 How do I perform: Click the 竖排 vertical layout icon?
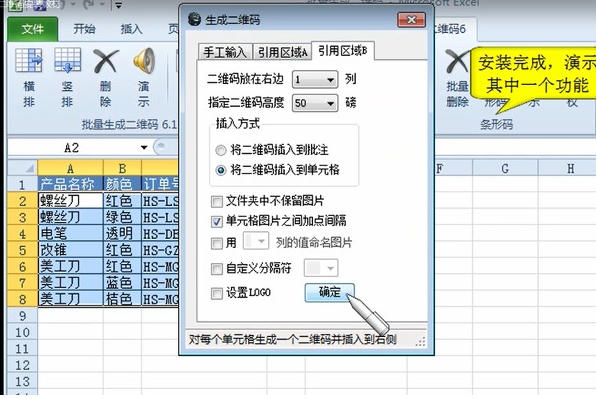pyautogui.click(x=67, y=60)
